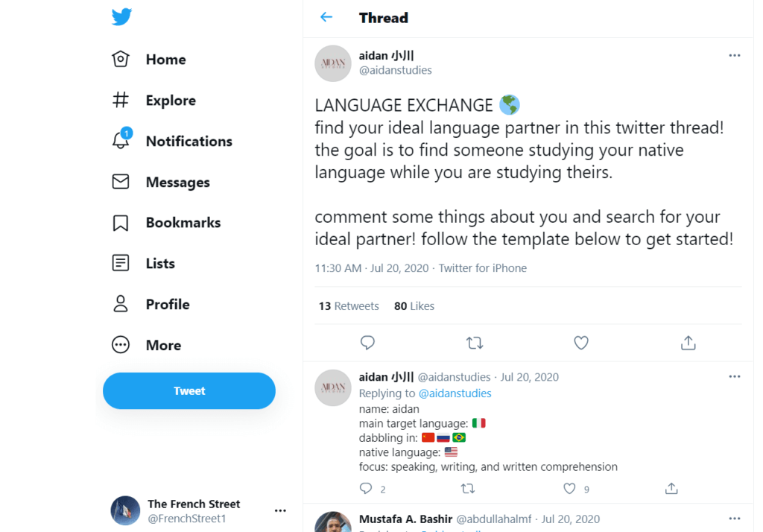The image size is (763, 532).
Task: Expand account options for The French Street
Action: click(280, 510)
